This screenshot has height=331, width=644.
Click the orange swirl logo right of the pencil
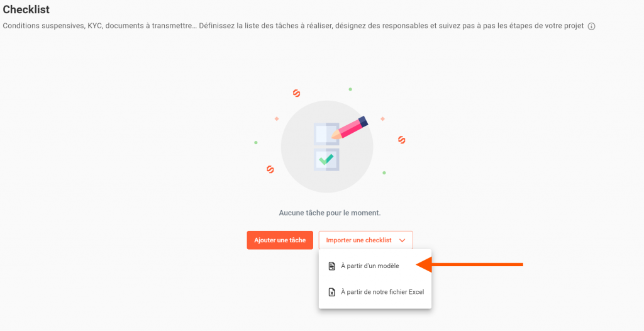point(401,140)
